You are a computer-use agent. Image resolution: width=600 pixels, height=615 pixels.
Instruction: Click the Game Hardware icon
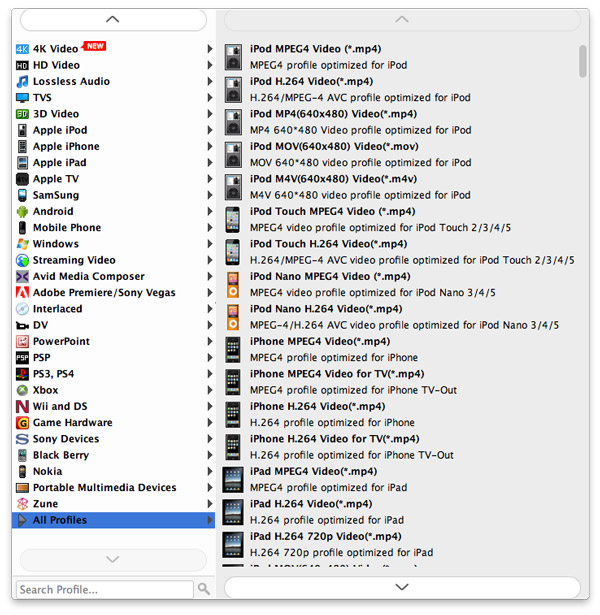pos(22,423)
